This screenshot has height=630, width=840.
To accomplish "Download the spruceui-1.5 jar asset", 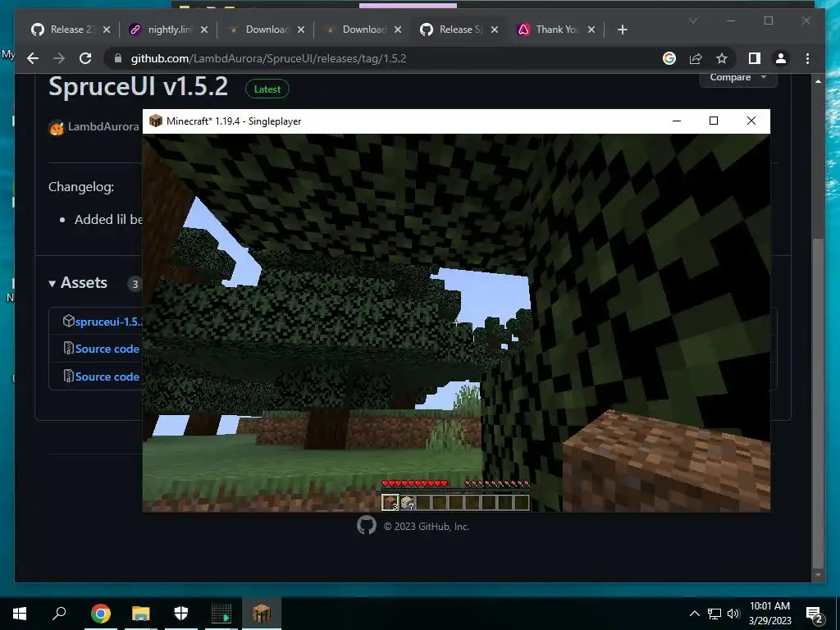I will click(107, 322).
